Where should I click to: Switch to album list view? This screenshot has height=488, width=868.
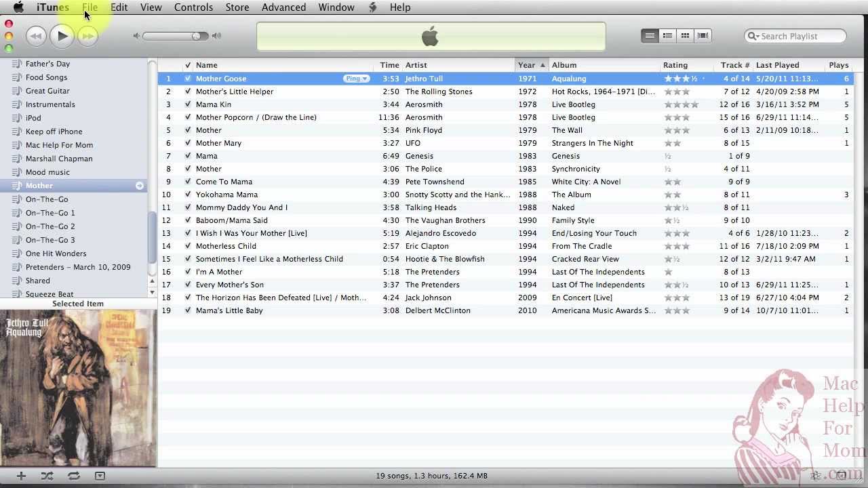[x=667, y=36]
